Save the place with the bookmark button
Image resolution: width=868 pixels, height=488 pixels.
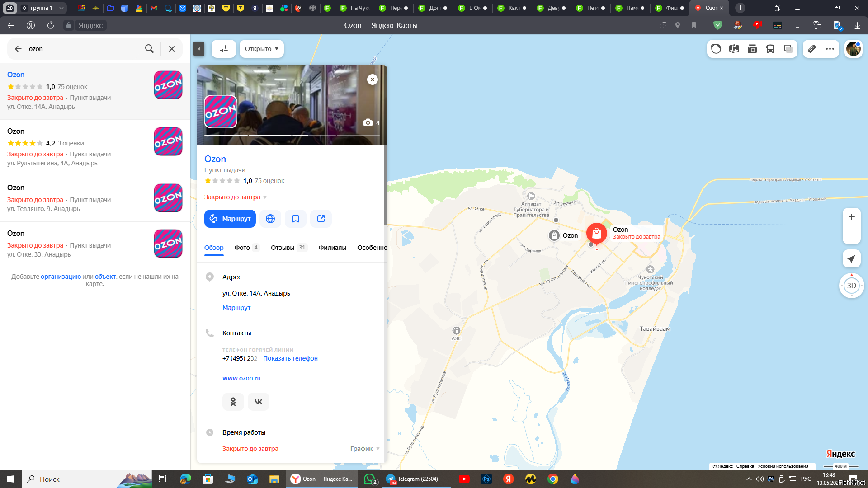pyautogui.click(x=296, y=219)
